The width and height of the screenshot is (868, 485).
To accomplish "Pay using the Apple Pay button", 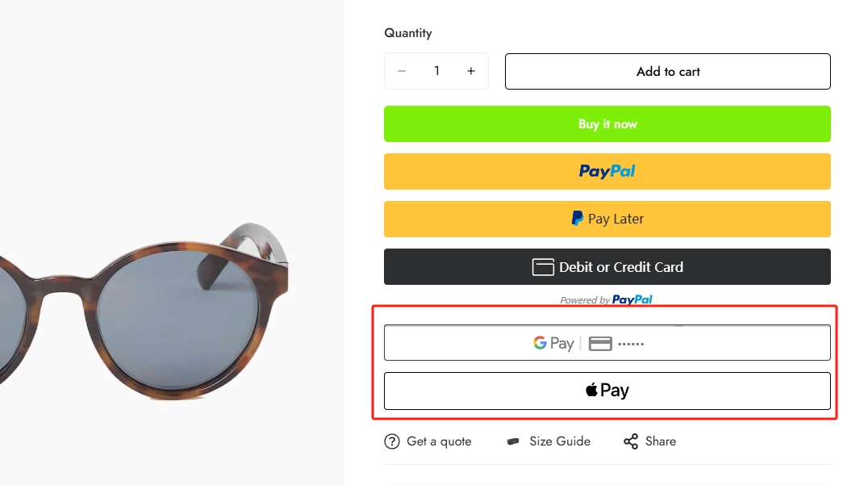I will click(x=607, y=391).
